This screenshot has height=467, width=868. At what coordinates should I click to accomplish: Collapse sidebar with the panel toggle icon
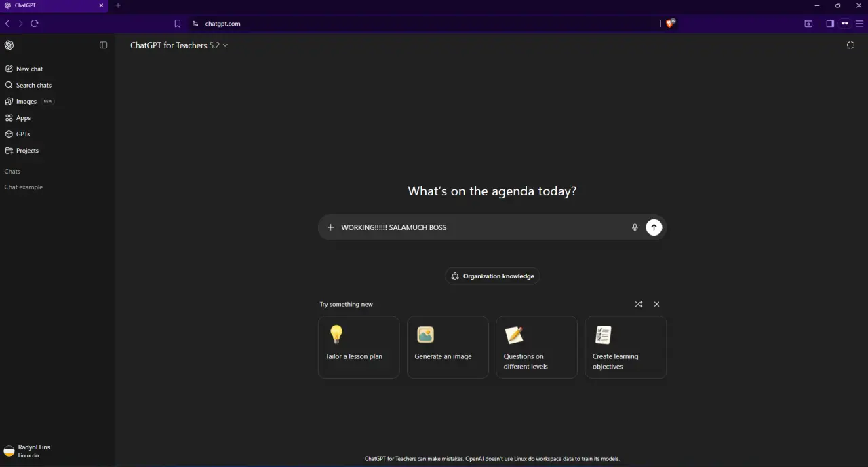click(x=104, y=45)
